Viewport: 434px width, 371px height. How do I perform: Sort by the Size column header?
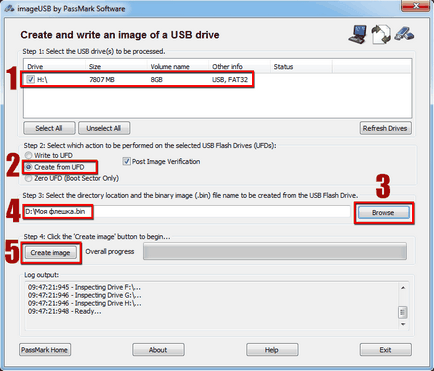(x=116, y=67)
